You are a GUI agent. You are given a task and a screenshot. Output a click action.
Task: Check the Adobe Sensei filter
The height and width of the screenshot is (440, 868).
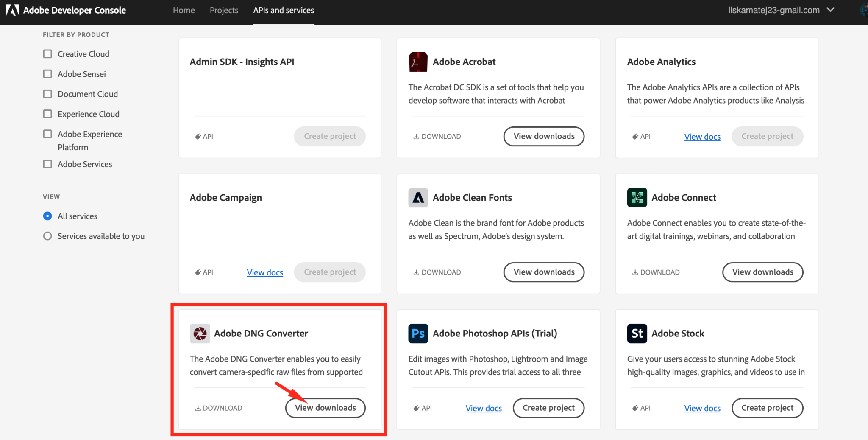47,74
